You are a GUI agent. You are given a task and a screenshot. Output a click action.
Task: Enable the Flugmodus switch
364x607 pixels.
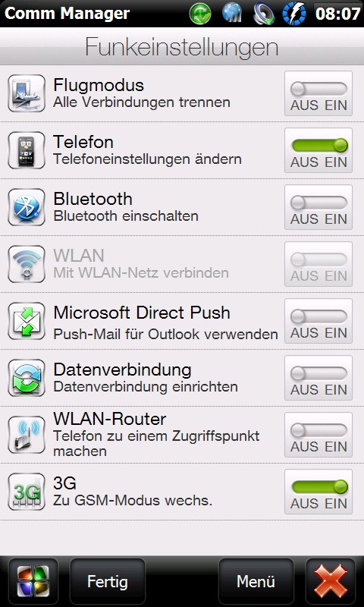pos(318,93)
